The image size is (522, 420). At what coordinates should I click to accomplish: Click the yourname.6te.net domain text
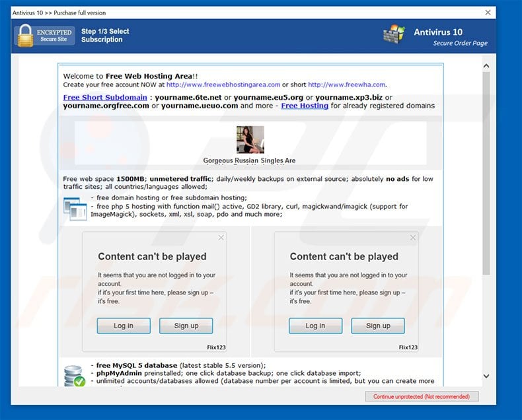pos(188,97)
